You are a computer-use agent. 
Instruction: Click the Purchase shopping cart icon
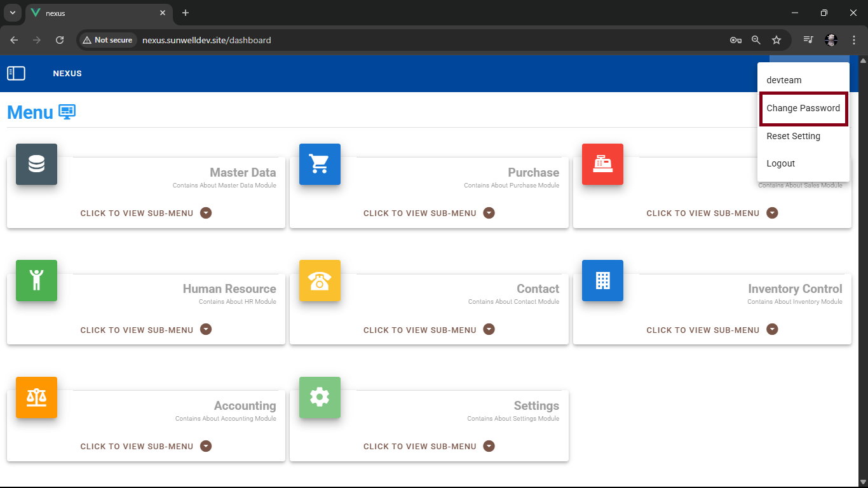click(320, 164)
